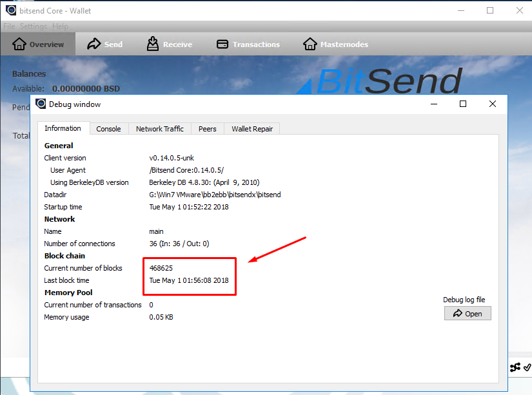Click the Current number of blocks label

click(x=83, y=268)
